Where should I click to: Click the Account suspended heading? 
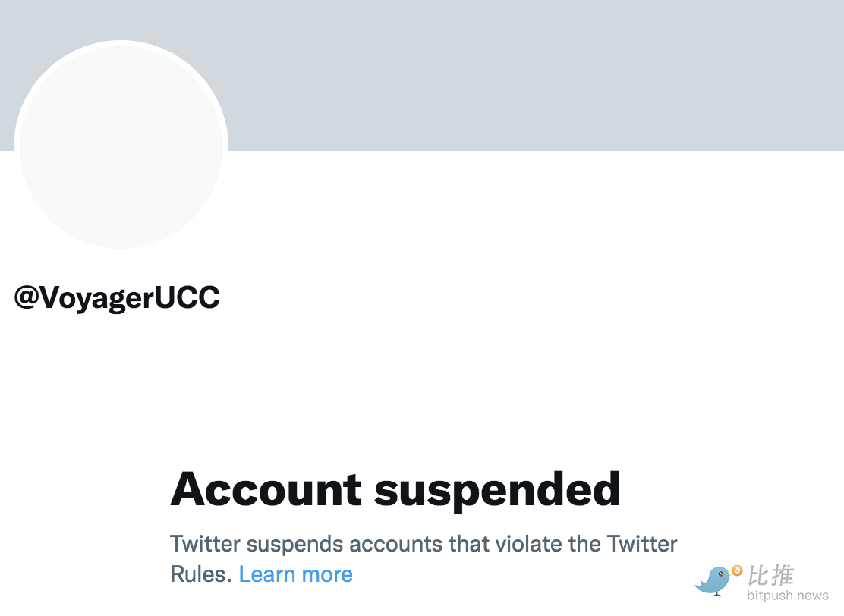pos(395,489)
